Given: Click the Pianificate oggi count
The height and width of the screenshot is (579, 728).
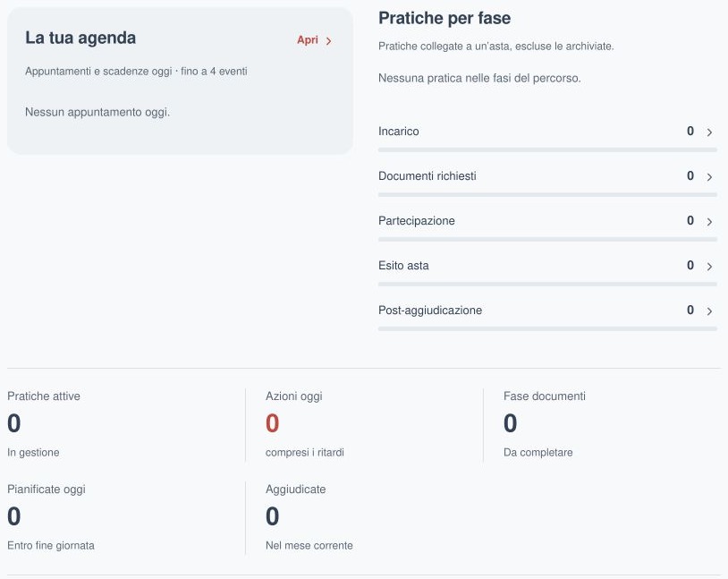Looking at the screenshot, I should click(14, 516).
